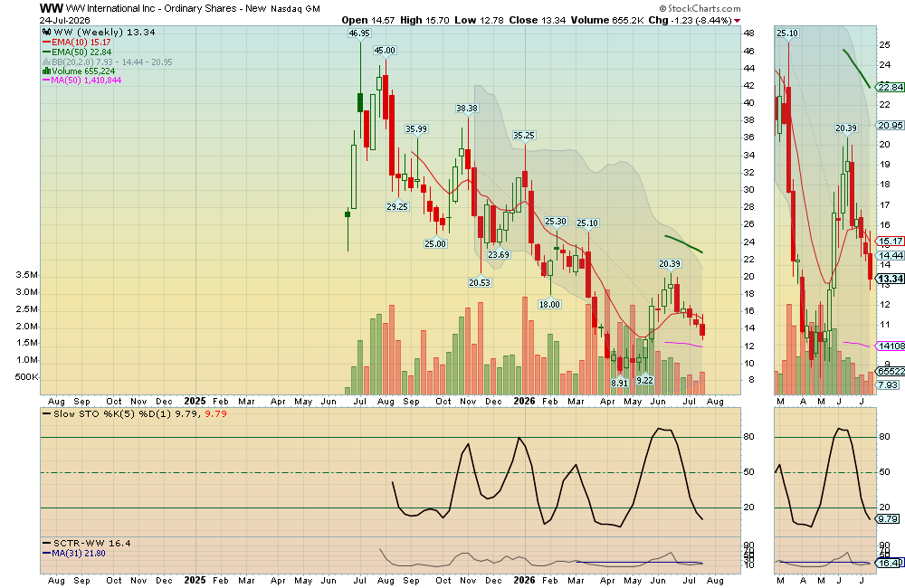Click the 25.30 price label
This screenshot has width=905, height=588.
click(x=556, y=222)
